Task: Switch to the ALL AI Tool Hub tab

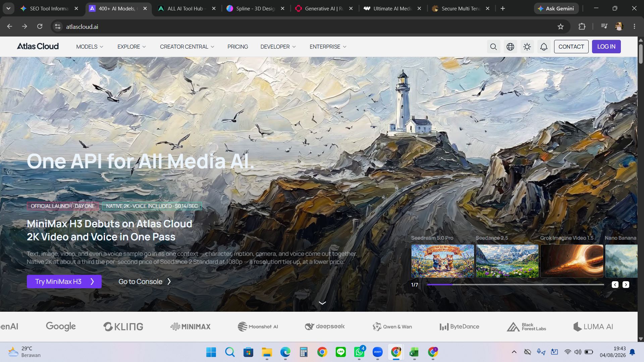Action: (186, 8)
